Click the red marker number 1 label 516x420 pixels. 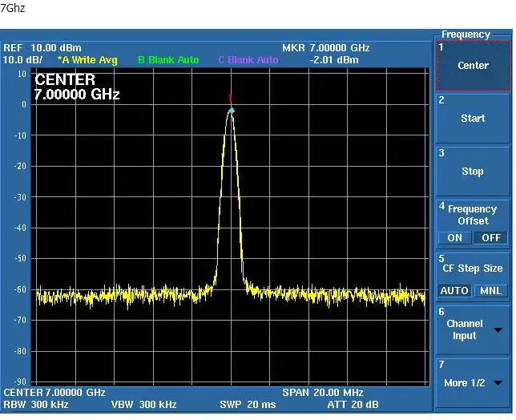pyautogui.click(x=231, y=98)
